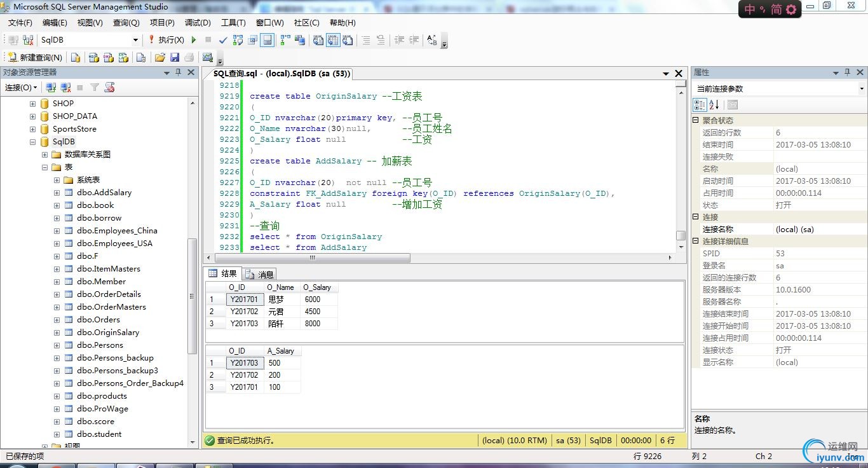Screen dimensions: 868x468
Task: Click the Analysis Services MDX Query icon
Action: (93, 58)
